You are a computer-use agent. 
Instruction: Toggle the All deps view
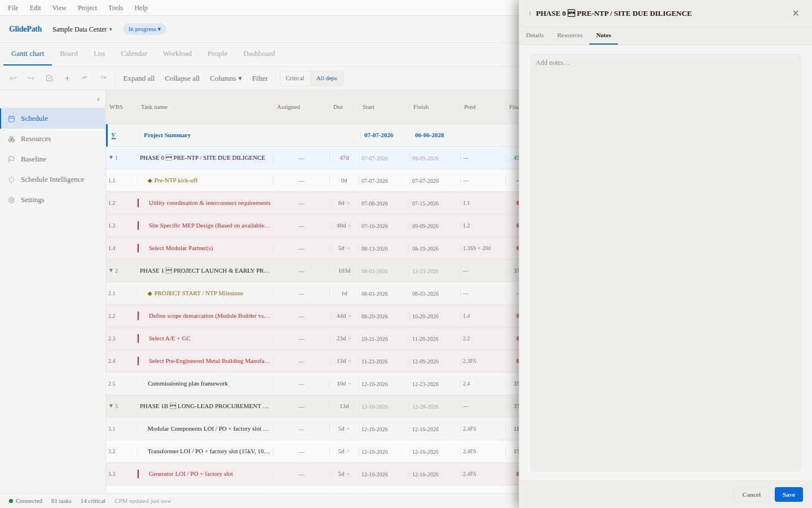326,78
